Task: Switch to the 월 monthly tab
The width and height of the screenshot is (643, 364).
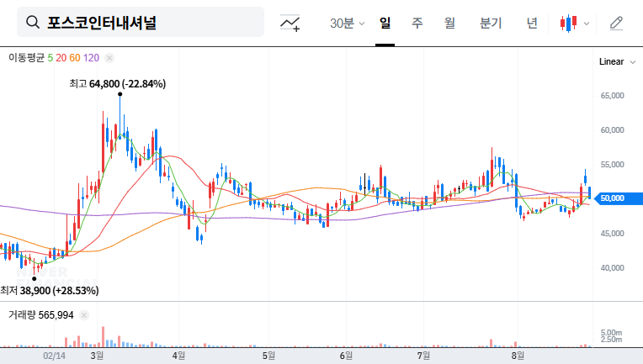Action: 450,23
